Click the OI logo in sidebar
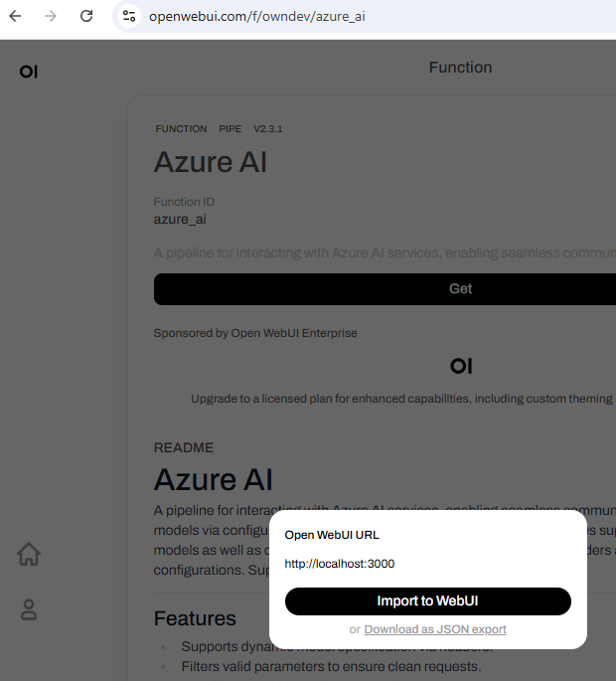This screenshot has height=681, width=616. (29, 72)
